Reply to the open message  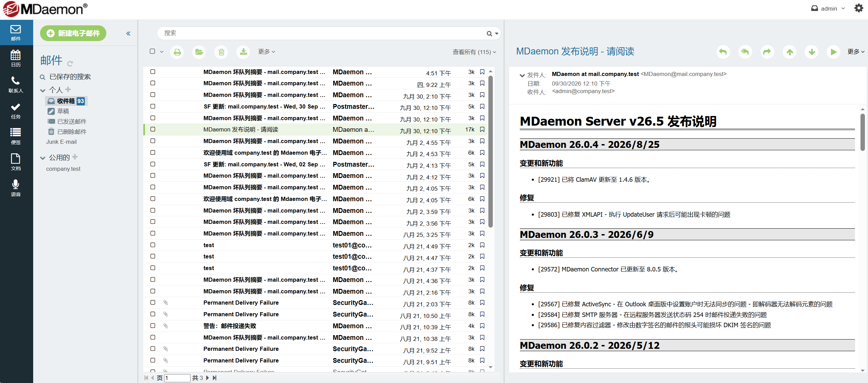click(x=723, y=52)
